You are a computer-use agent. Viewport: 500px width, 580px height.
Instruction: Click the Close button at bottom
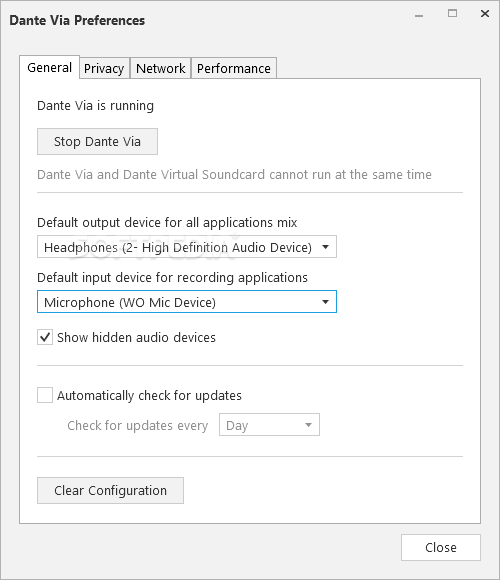pos(441,547)
